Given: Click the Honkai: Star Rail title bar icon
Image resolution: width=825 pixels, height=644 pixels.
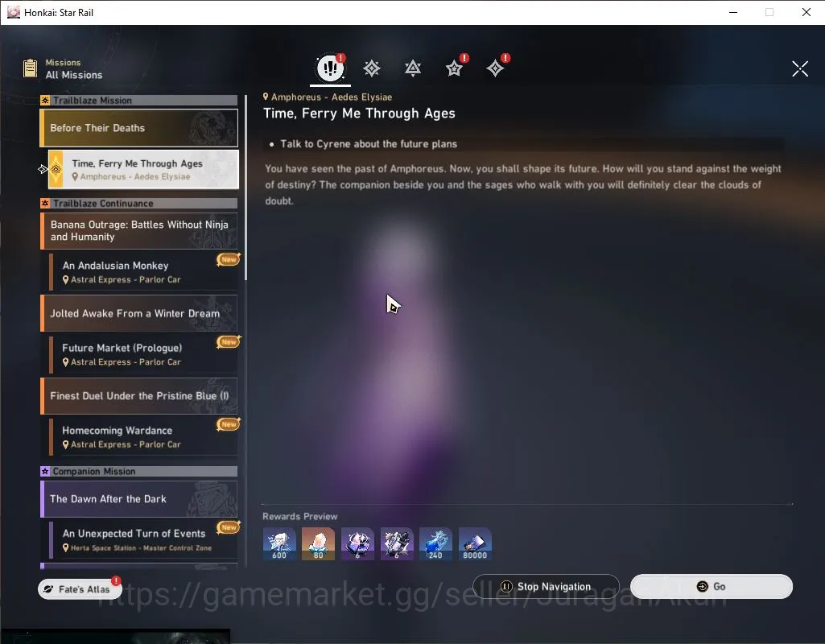Looking at the screenshot, I should coord(14,12).
